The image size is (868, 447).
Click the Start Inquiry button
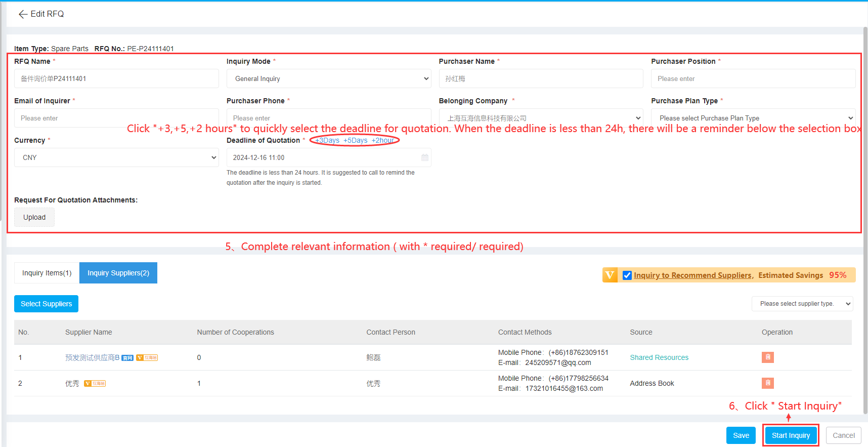(791, 435)
